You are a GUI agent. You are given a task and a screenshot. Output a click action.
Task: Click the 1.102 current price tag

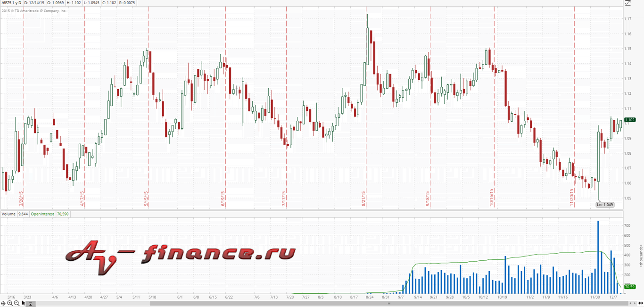click(630, 120)
